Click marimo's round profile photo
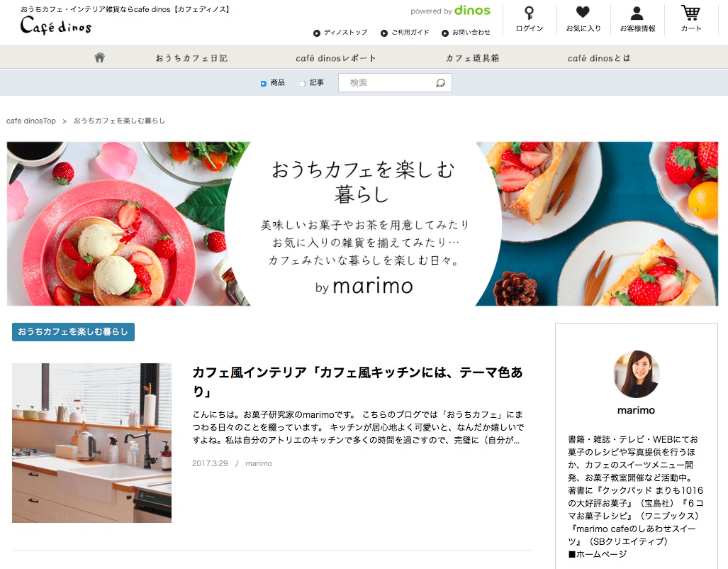This screenshot has width=728, height=569. coord(636,374)
